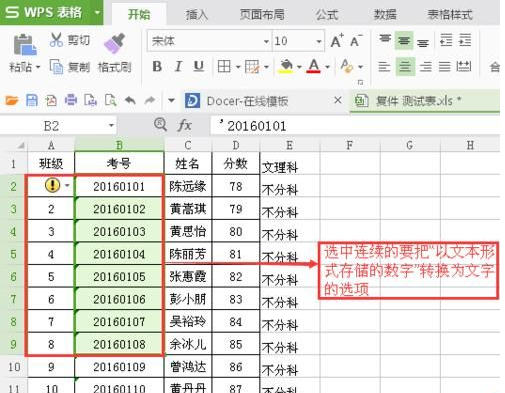Expand clear formatting dropdown arrow
505x393 pixels.
[x=360, y=67]
